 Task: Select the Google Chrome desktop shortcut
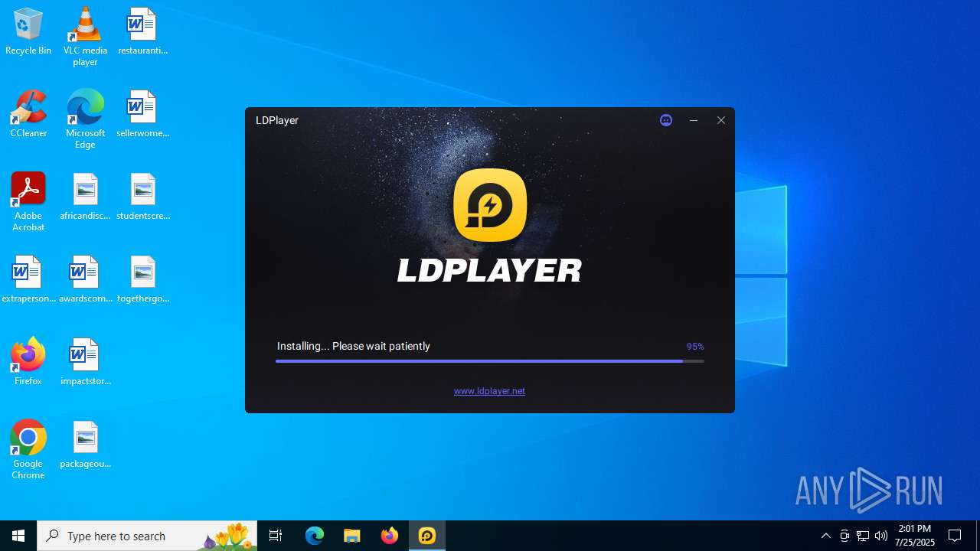coord(28,450)
